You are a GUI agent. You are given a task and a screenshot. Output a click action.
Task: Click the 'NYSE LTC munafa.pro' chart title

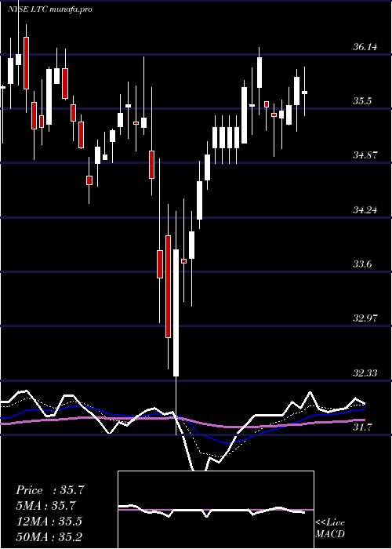(49, 9)
